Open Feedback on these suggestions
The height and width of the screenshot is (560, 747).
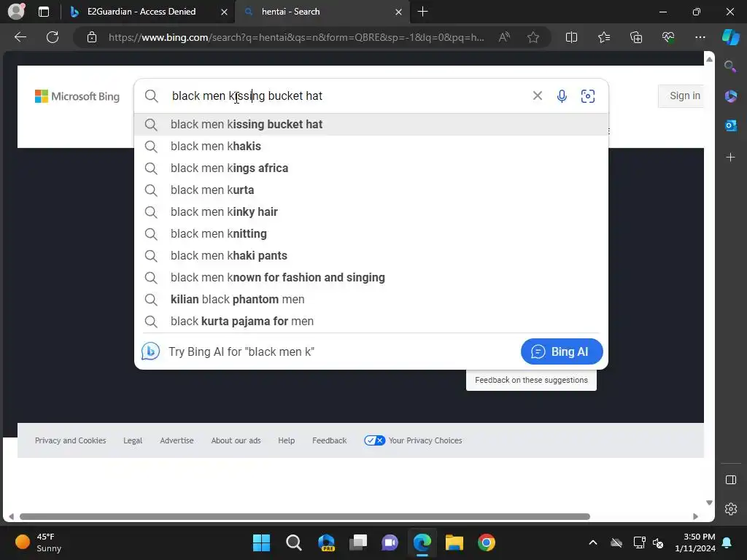tap(531, 380)
